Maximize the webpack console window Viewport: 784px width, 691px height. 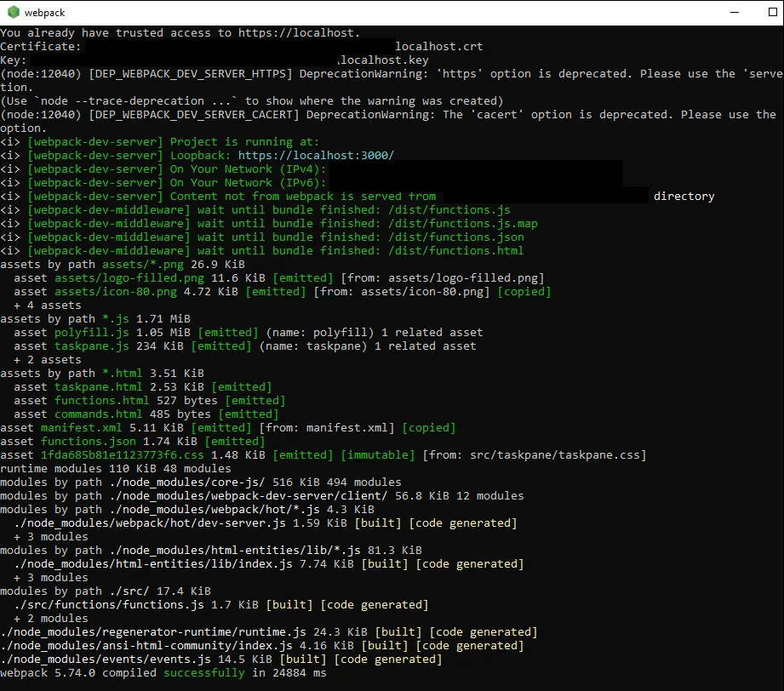(772, 13)
